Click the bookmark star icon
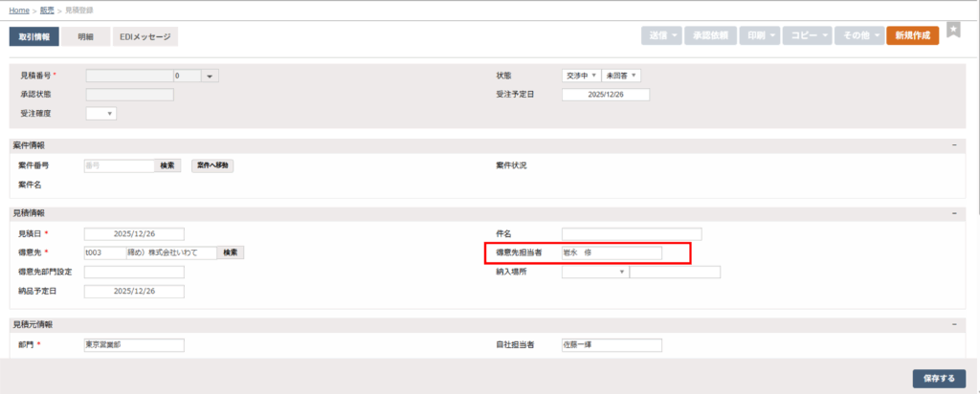The width and height of the screenshot is (980, 394). pos(953,31)
